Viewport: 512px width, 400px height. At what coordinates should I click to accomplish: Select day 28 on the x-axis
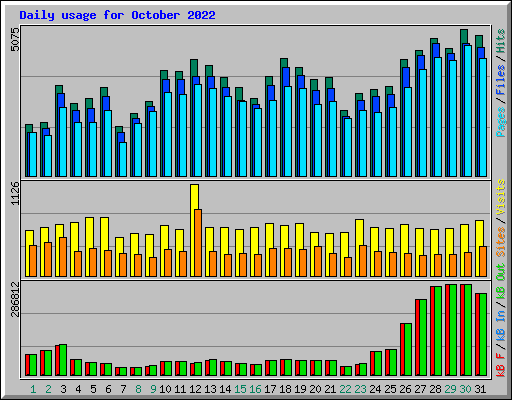(435, 389)
